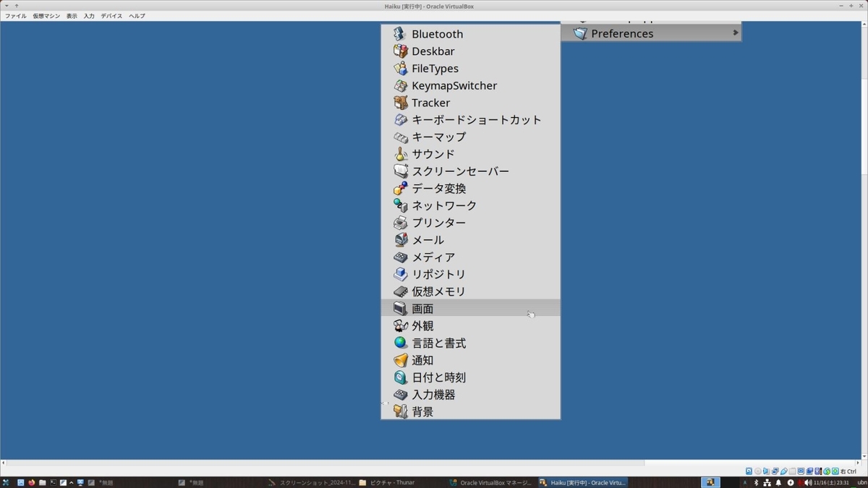868x488 pixels.
Task: Click the notification bell tray icon
Action: tap(778, 482)
